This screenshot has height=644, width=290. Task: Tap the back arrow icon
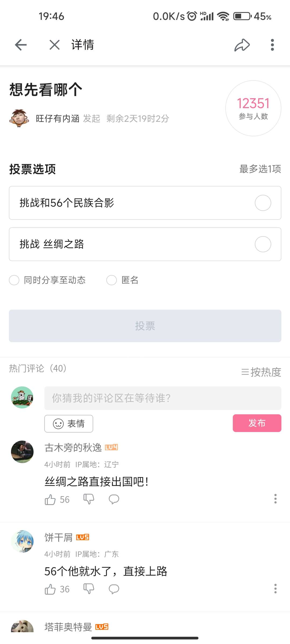click(21, 45)
